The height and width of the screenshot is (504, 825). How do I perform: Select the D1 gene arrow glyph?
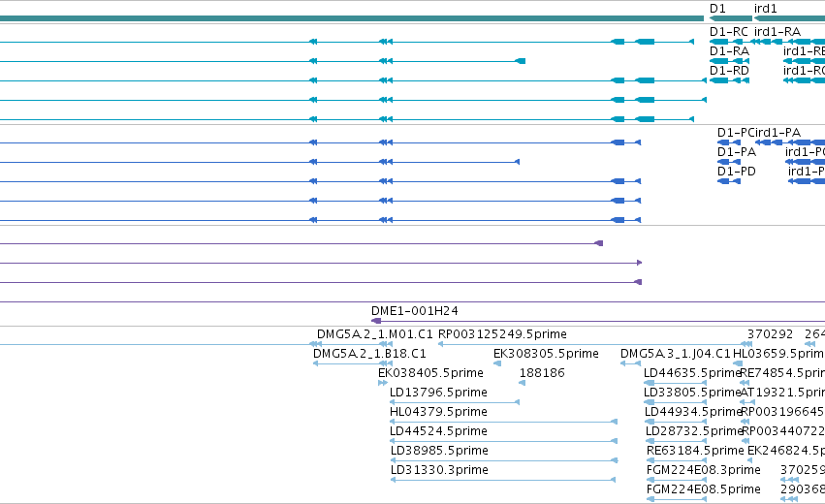(731, 18)
